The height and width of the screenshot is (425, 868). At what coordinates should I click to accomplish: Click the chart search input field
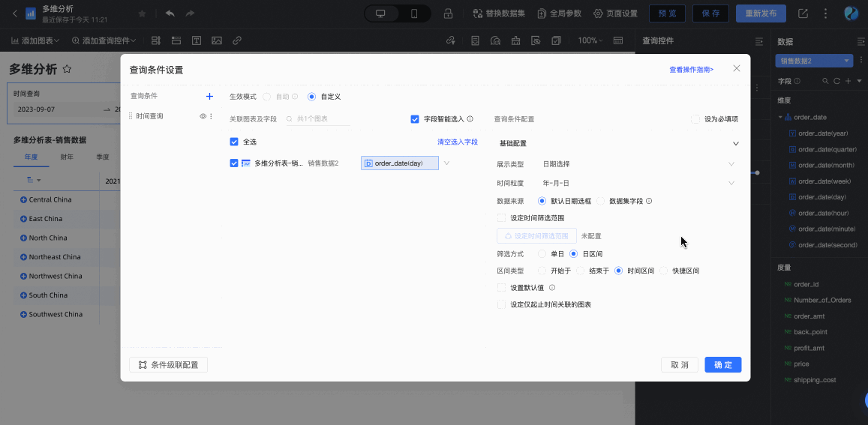[x=319, y=118]
